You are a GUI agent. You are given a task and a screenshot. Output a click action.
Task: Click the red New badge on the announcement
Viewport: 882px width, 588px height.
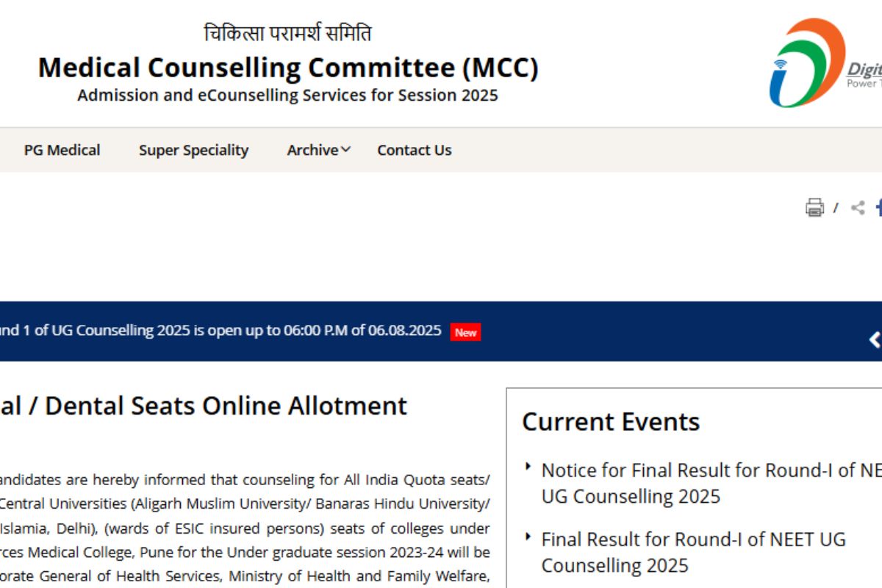click(x=465, y=332)
